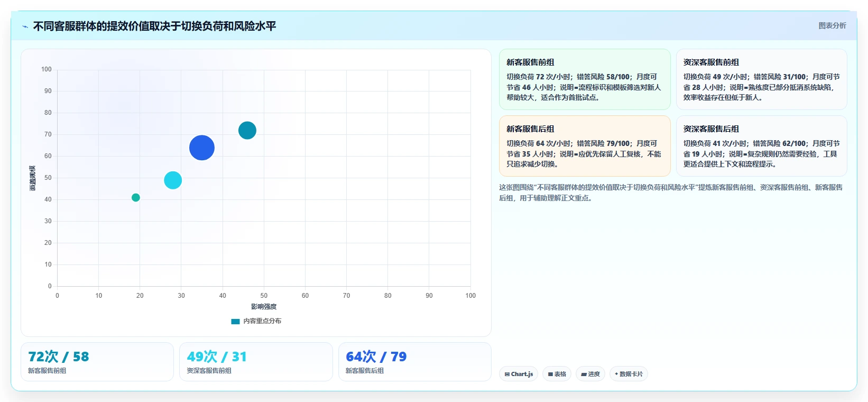
Task: Click the 49次 / 31 stat card
Action: 256,362
